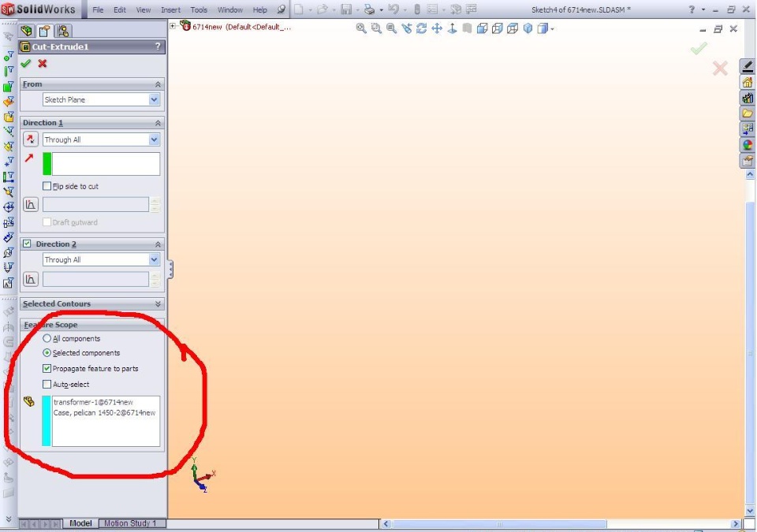Click the Filter Faces selection filter icon
Image resolution: width=757 pixels, height=532 pixels.
(x=8, y=87)
